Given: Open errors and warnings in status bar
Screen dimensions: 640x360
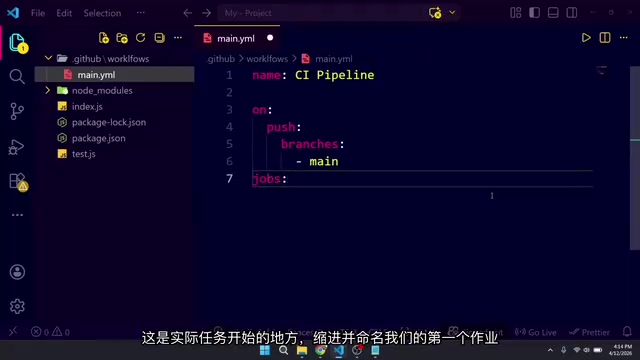Looking at the screenshot, I should pos(50,332).
